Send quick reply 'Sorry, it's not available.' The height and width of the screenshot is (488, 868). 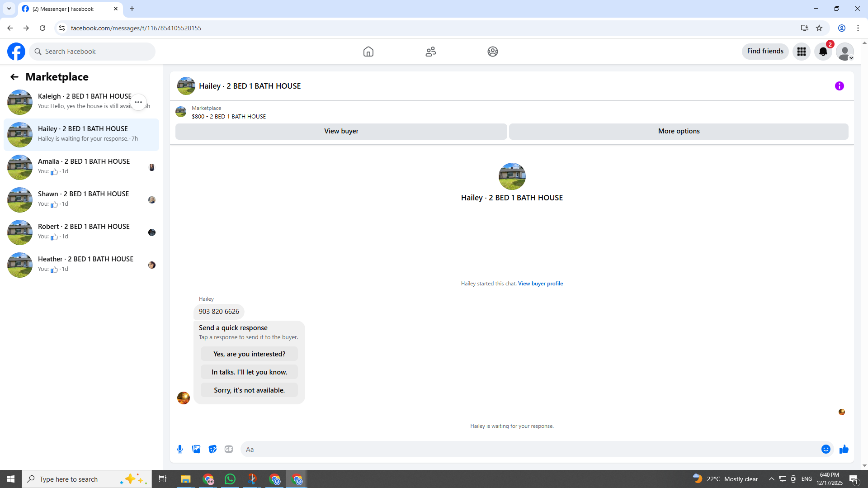click(x=249, y=390)
